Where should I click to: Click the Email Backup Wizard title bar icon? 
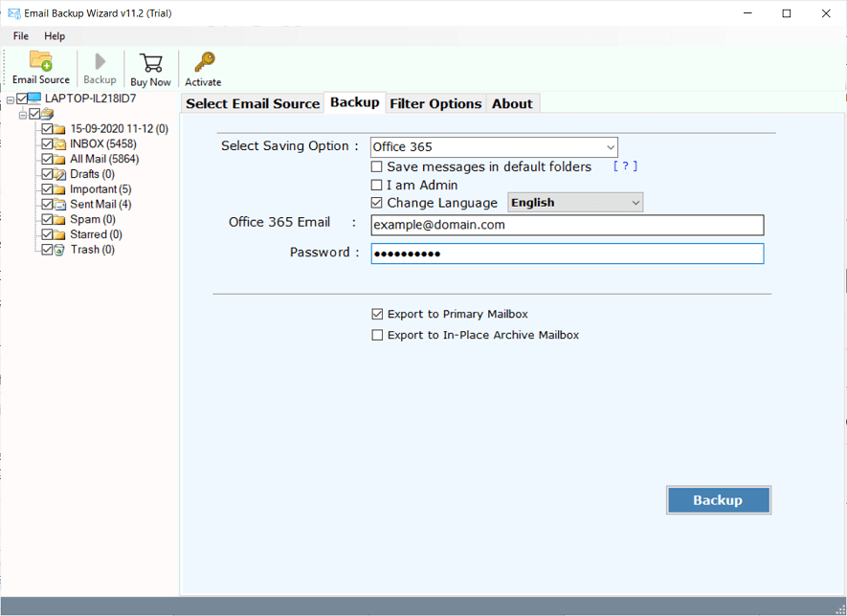pyautogui.click(x=14, y=13)
